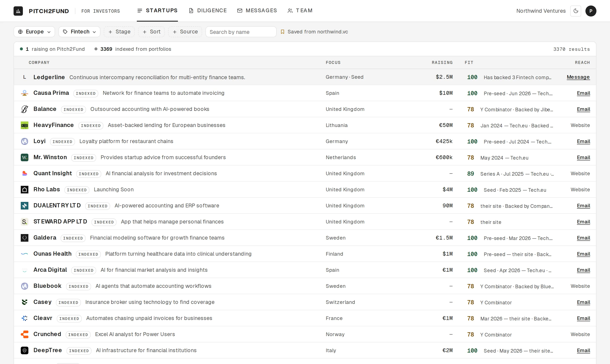Click the DUALENTRY LTD teal logo
610x364 pixels.
tap(25, 206)
